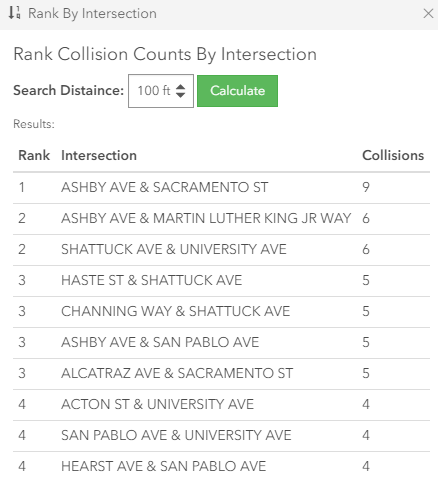The image size is (438, 487).
Task: Select Alcatraz Ave & Sacramento St row
Action: coord(221,374)
